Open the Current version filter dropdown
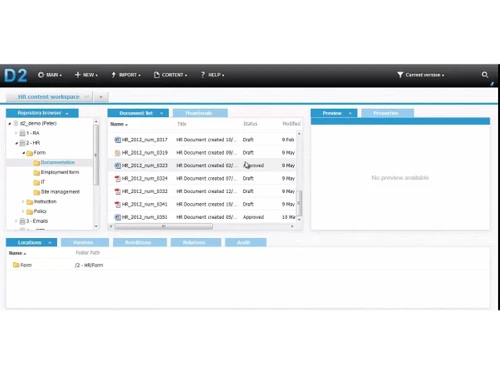500x375 pixels. click(x=421, y=75)
